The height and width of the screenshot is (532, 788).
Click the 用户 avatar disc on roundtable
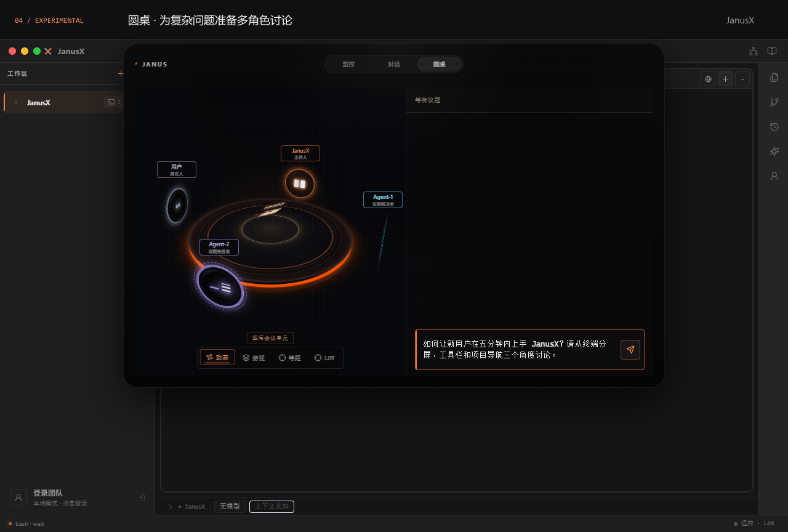click(177, 206)
